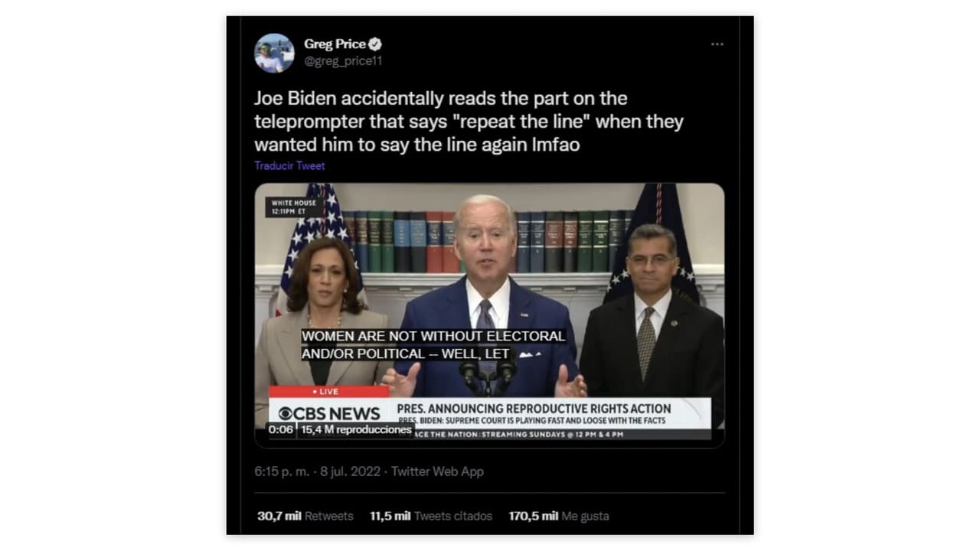Click the closed caption text overlay
980x551 pixels.
point(433,344)
